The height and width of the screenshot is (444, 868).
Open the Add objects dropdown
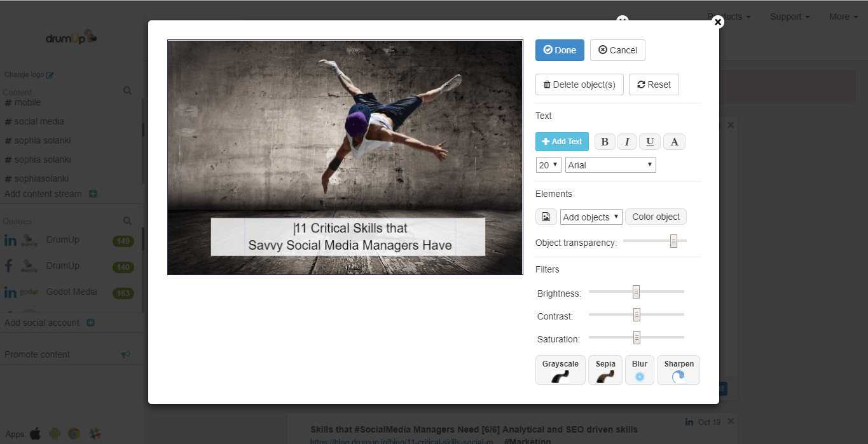point(590,216)
